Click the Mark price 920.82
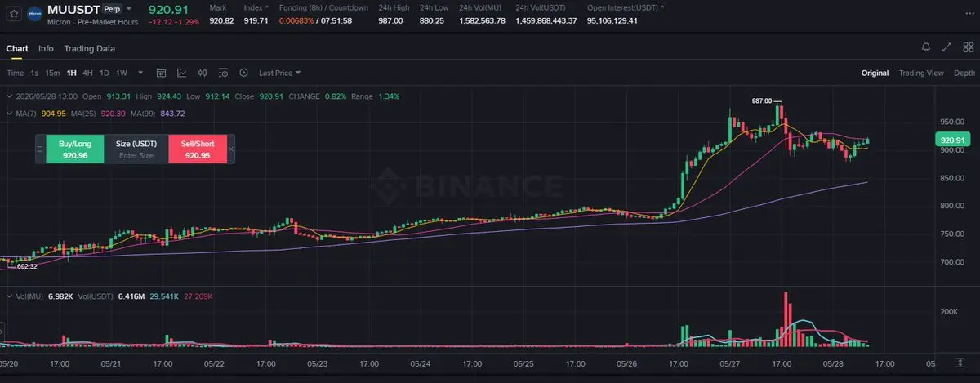The width and height of the screenshot is (980, 383). click(222, 20)
